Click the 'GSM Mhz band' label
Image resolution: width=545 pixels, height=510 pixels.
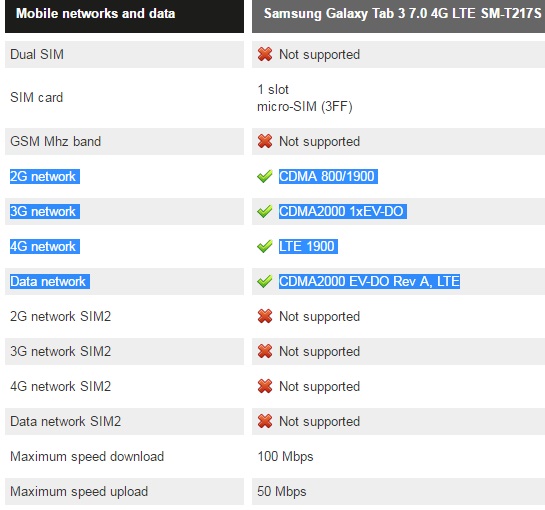(56, 141)
